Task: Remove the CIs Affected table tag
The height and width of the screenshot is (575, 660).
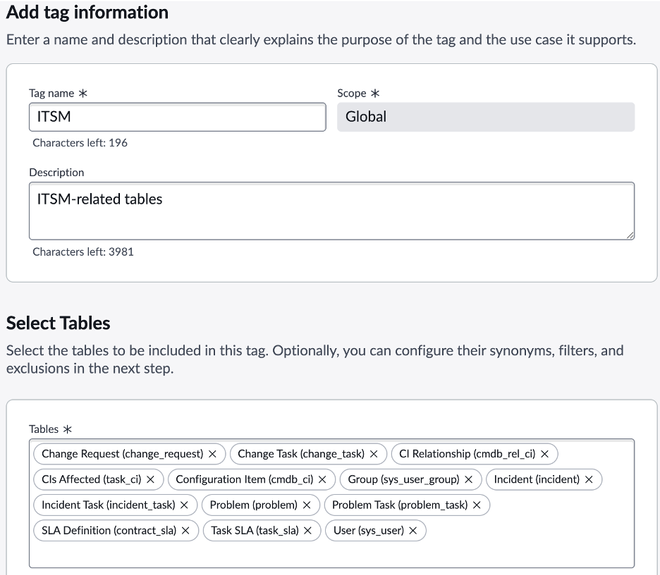Action: (x=150, y=480)
